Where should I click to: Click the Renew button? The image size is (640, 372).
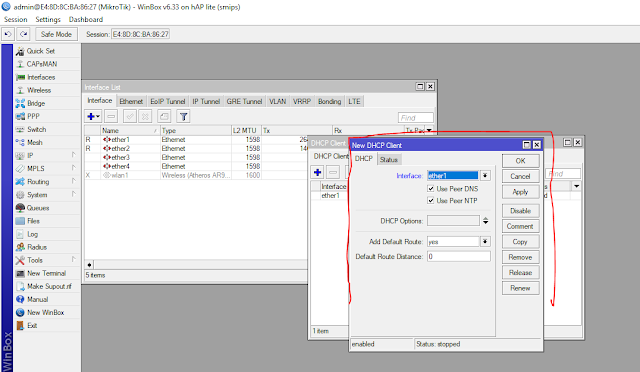tap(520, 288)
